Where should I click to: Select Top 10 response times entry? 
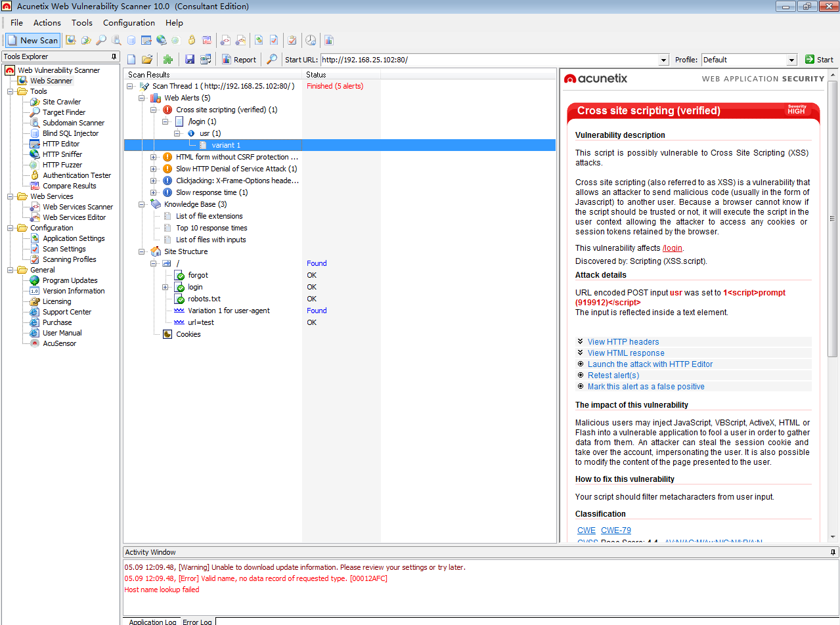pos(211,228)
